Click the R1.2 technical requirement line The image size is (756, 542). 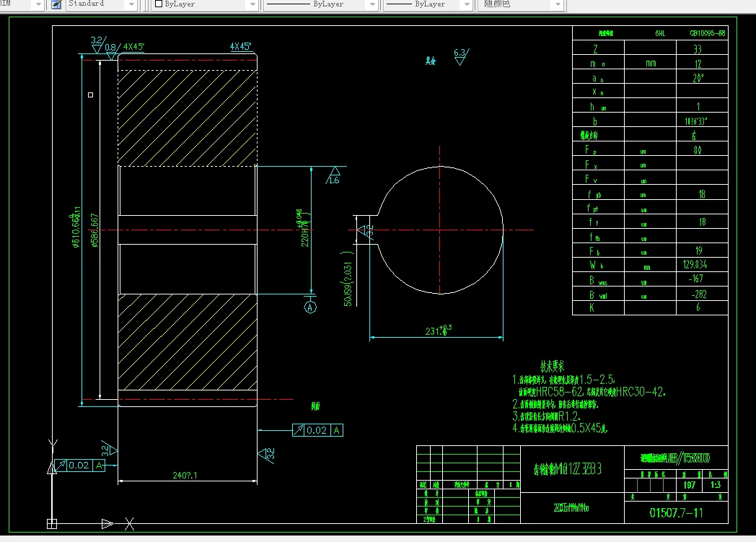pyautogui.click(x=546, y=416)
